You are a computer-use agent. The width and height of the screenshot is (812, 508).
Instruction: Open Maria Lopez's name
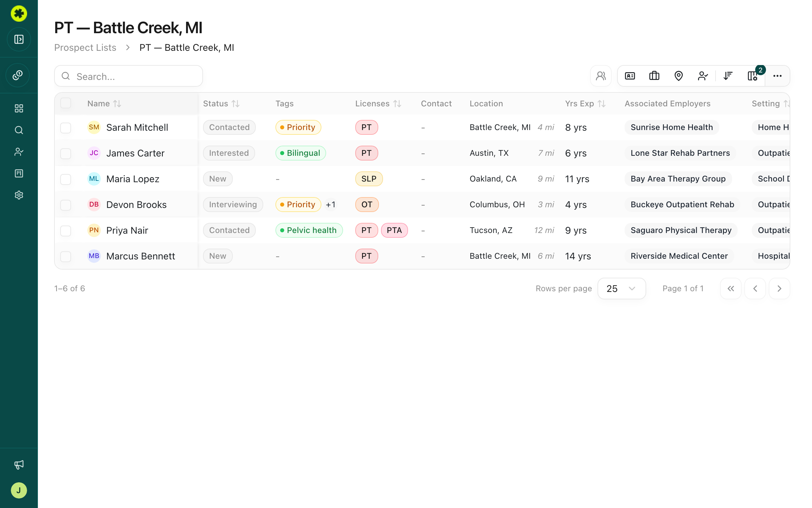click(133, 179)
